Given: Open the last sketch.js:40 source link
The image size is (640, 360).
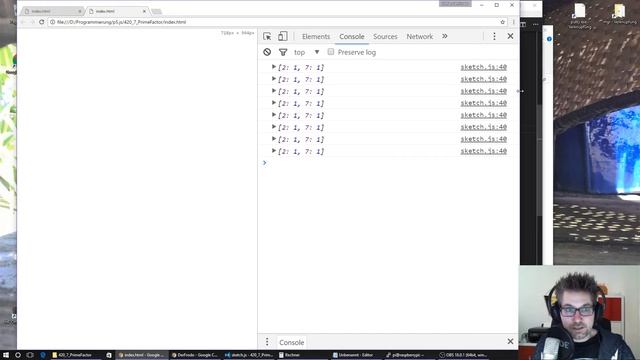Looking at the screenshot, I should click(483, 151).
